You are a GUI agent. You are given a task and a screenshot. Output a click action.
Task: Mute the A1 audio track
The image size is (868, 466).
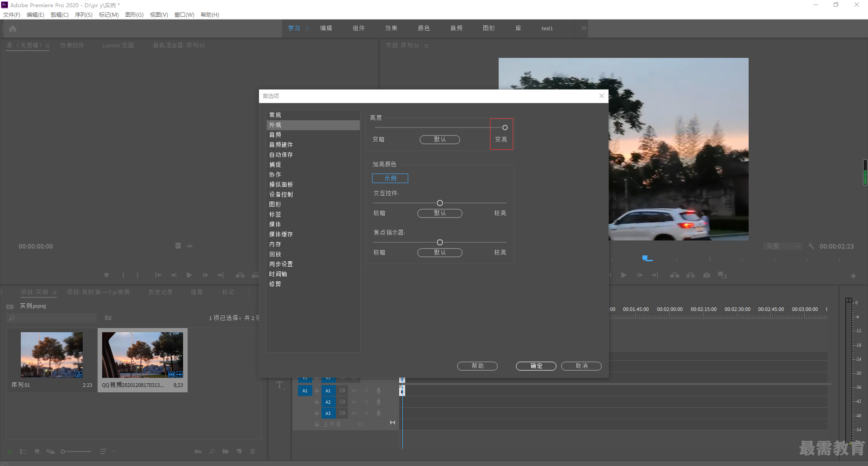[x=354, y=391]
